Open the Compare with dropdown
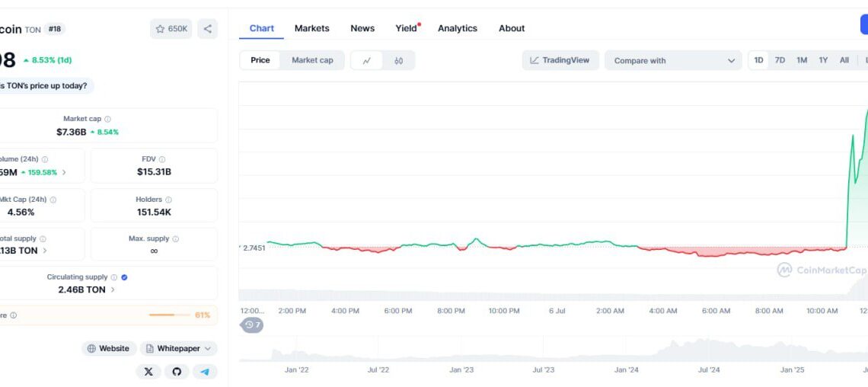868x387 pixels. (673, 61)
